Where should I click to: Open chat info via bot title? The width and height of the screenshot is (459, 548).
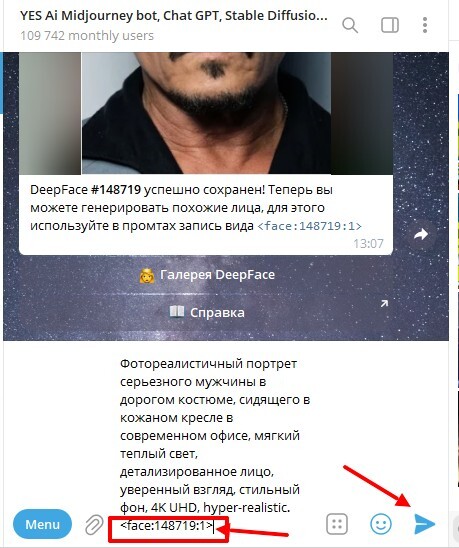[174, 16]
